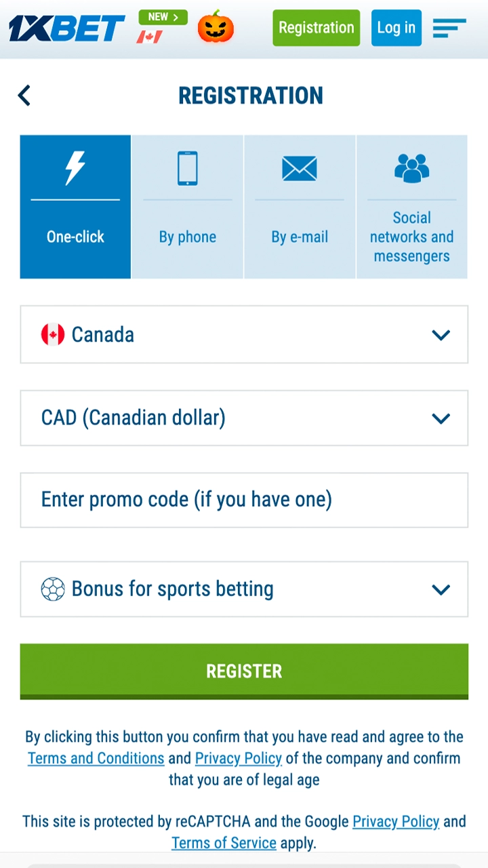Click the promo code input field
488x868 pixels.
(244, 500)
